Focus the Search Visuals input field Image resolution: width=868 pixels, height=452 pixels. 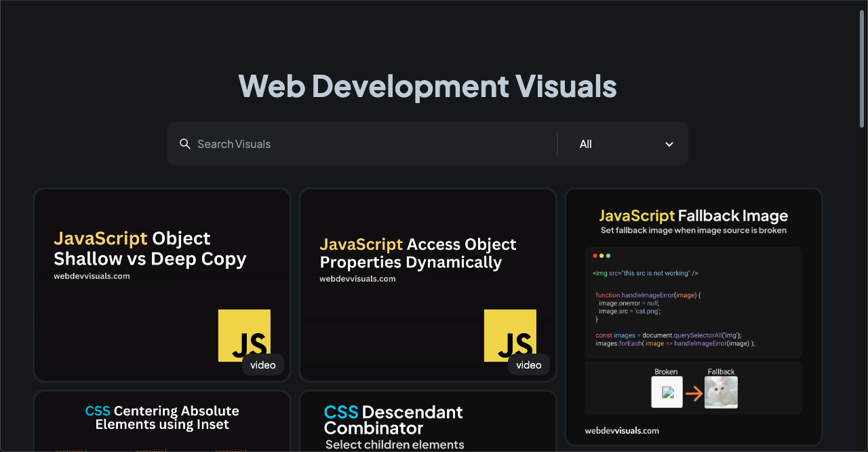pyautogui.click(x=373, y=144)
